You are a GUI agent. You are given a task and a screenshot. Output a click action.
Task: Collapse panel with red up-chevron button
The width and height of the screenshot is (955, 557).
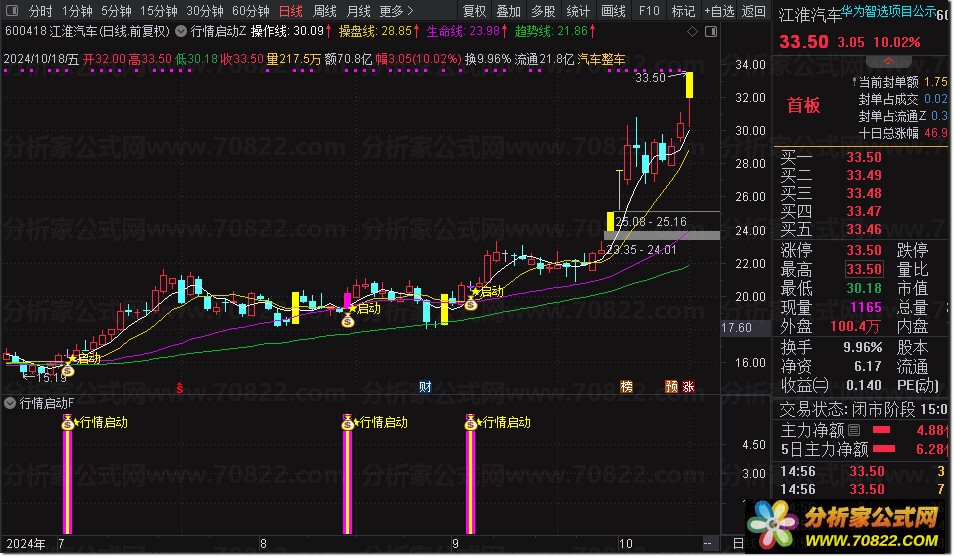click(889, 61)
